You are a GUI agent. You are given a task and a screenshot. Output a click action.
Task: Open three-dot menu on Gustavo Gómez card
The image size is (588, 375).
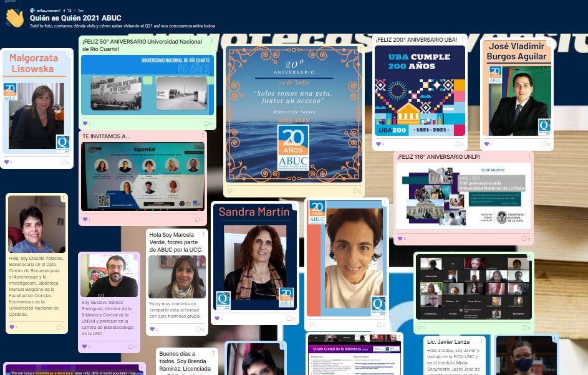[136, 257]
